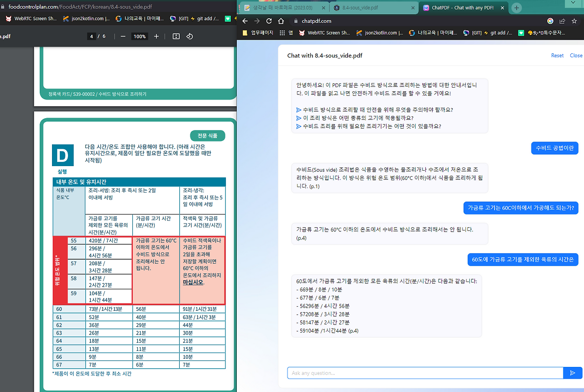Screen dimensions: 584x392
Task: Rotate the PDF page counterclockwise
Action: 190,37
